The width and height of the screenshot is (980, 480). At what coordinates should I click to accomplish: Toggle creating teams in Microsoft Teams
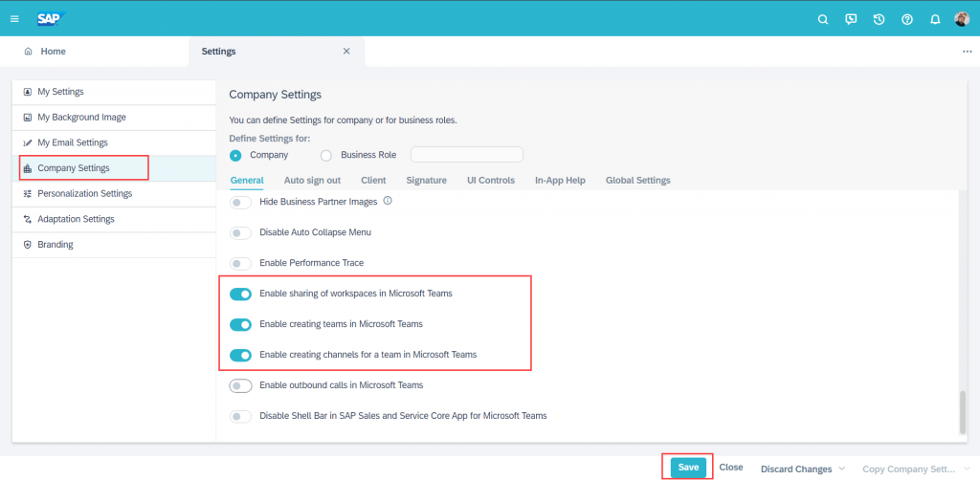240,324
